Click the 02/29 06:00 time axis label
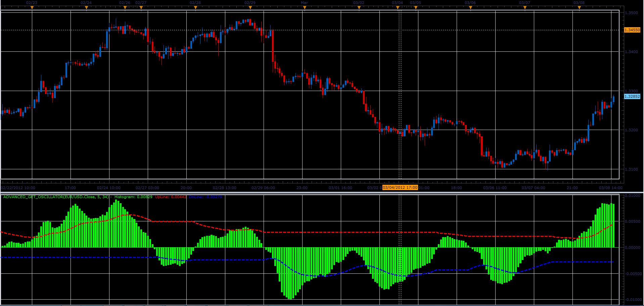This screenshot has height=306, width=644. [263, 188]
